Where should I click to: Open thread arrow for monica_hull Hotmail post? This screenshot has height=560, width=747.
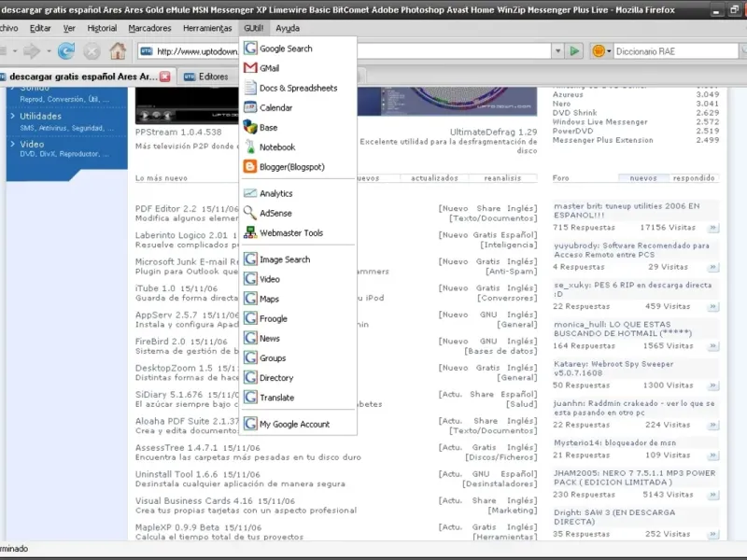click(712, 345)
